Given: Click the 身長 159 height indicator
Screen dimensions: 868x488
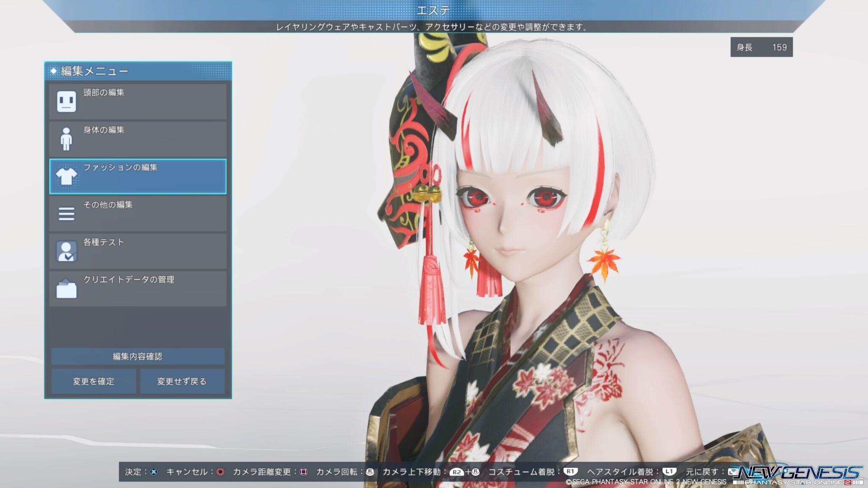Looking at the screenshot, I should click(x=762, y=47).
